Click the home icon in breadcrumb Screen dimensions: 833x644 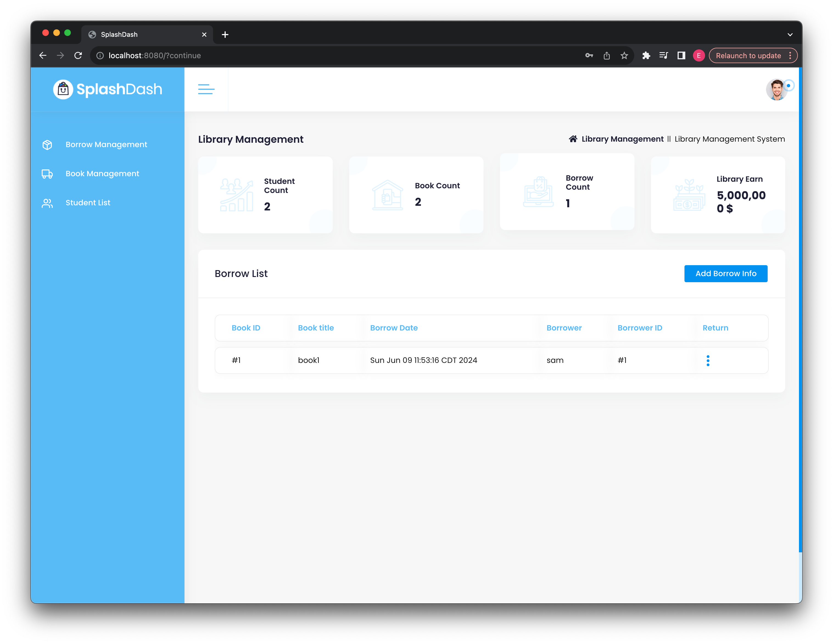coord(573,139)
